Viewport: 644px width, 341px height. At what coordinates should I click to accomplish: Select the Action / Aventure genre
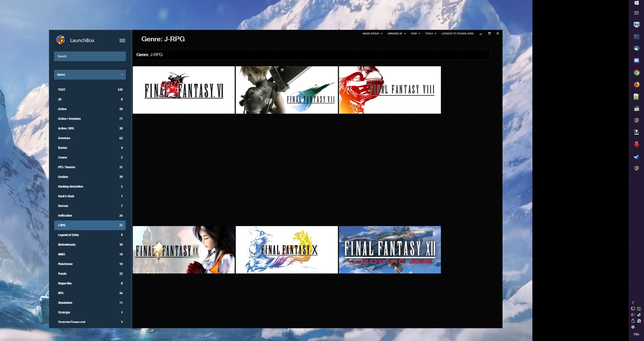90,119
